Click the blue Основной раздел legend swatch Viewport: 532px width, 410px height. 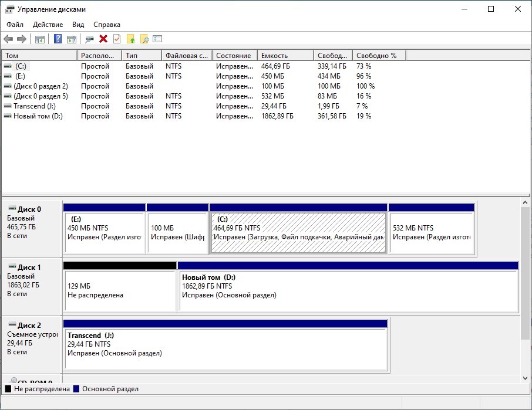76,389
